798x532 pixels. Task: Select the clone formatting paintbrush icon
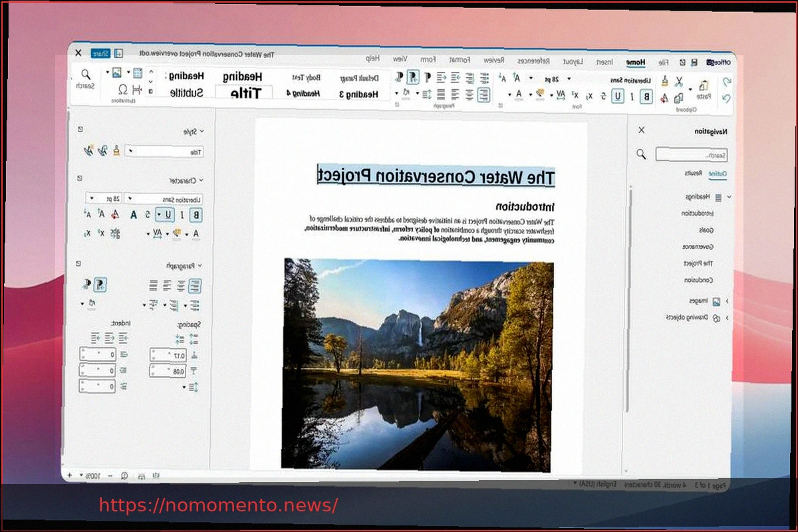click(665, 82)
